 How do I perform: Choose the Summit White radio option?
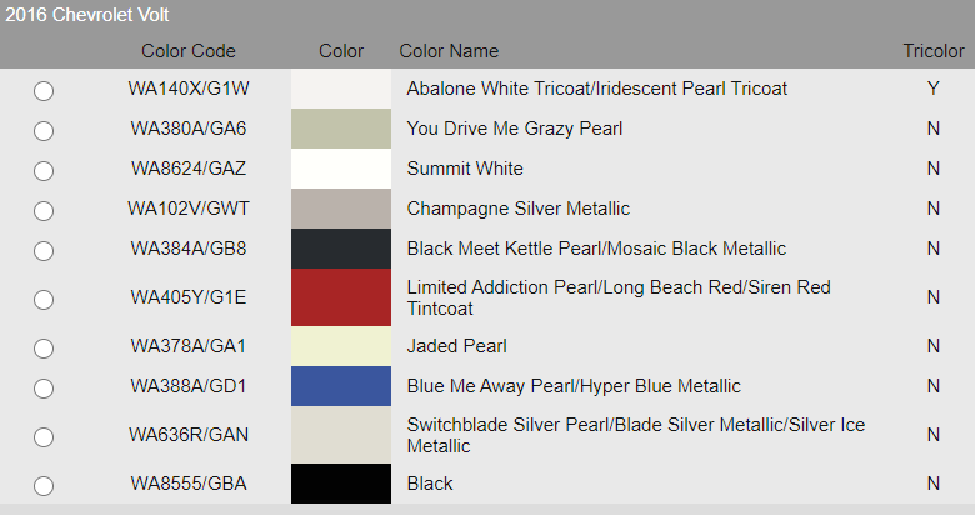44,170
